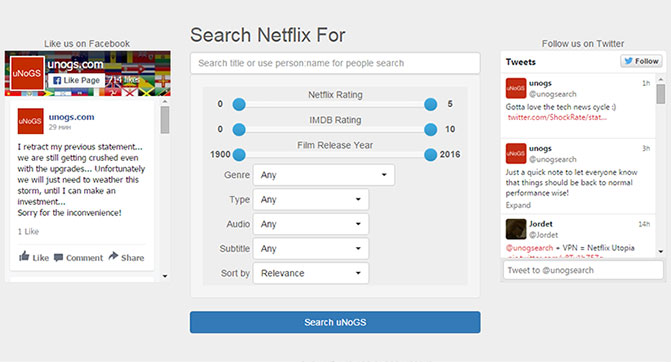Click Jordet's profile avatar
This screenshot has width=671, height=362.
(516, 229)
